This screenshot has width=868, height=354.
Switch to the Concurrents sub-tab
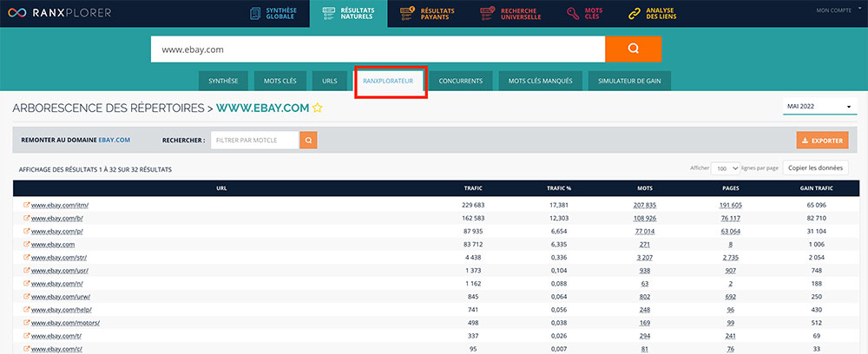tap(461, 81)
